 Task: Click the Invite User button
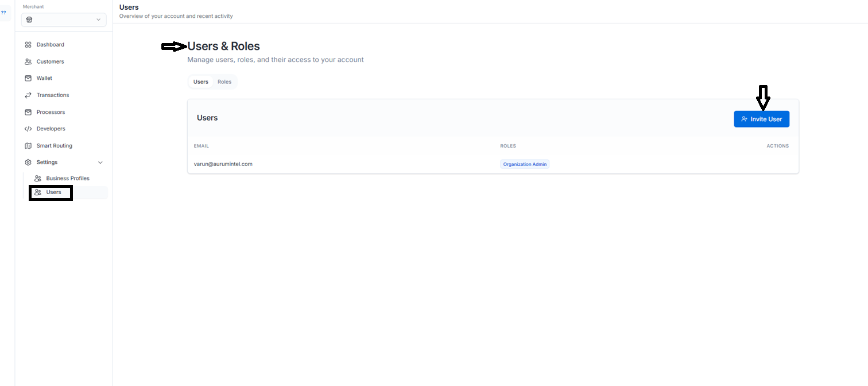pyautogui.click(x=761, y=119)
